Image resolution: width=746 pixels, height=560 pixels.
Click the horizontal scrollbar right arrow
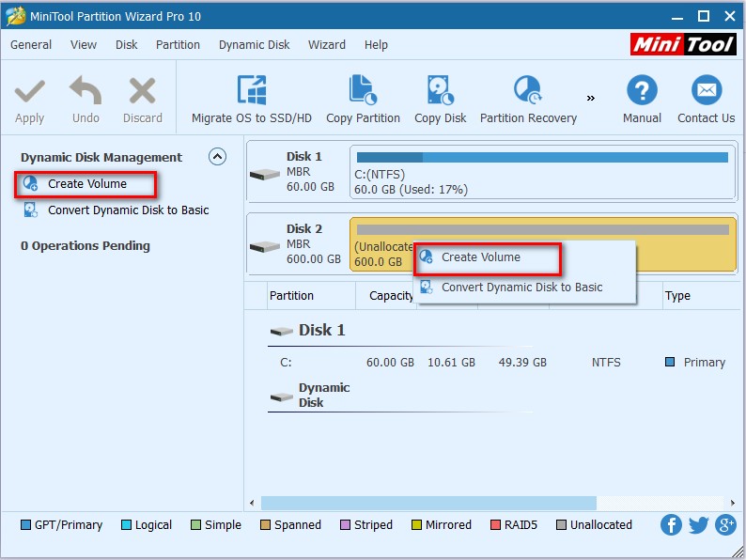pyautogui.click(x=733, y=503)
